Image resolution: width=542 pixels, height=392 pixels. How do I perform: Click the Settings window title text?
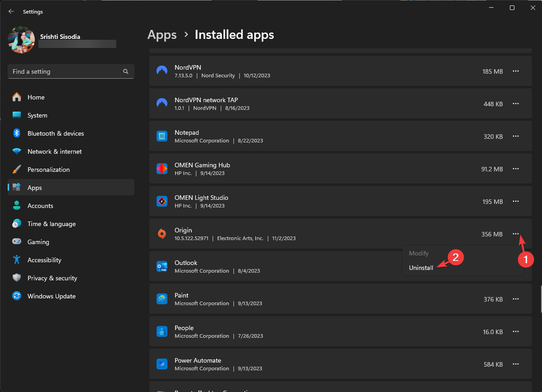(33, 12)
